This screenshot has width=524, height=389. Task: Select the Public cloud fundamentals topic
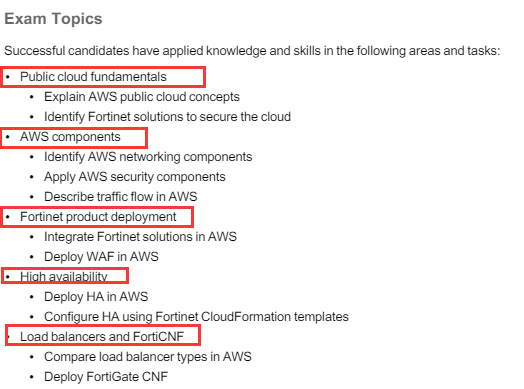(x=93, y=77)
